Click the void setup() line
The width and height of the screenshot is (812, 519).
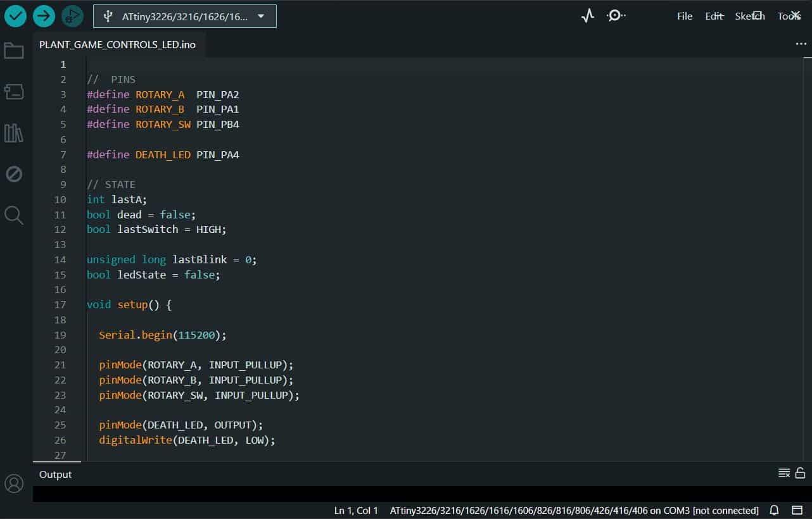[129, 305]
